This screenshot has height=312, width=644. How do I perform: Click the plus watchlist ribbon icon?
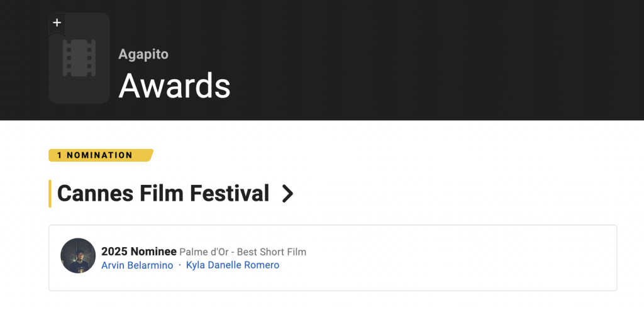pyautogui.click(x=57, y=25)
